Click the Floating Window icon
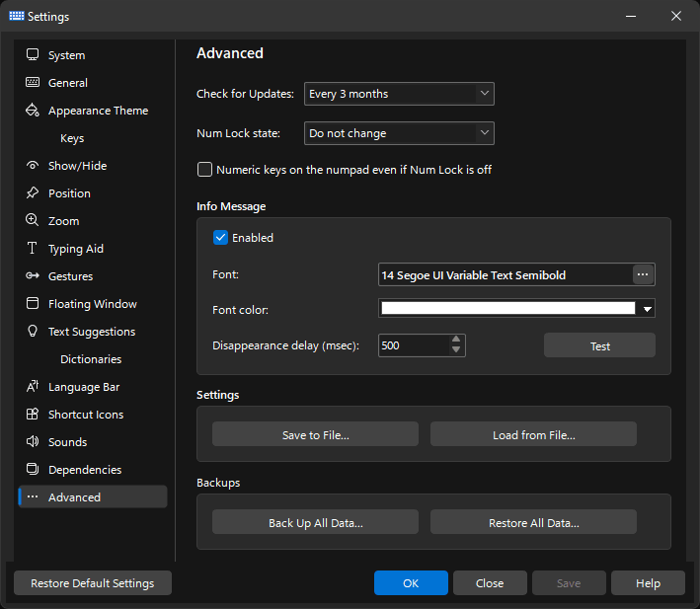700x609 pixels. point(33,303)
